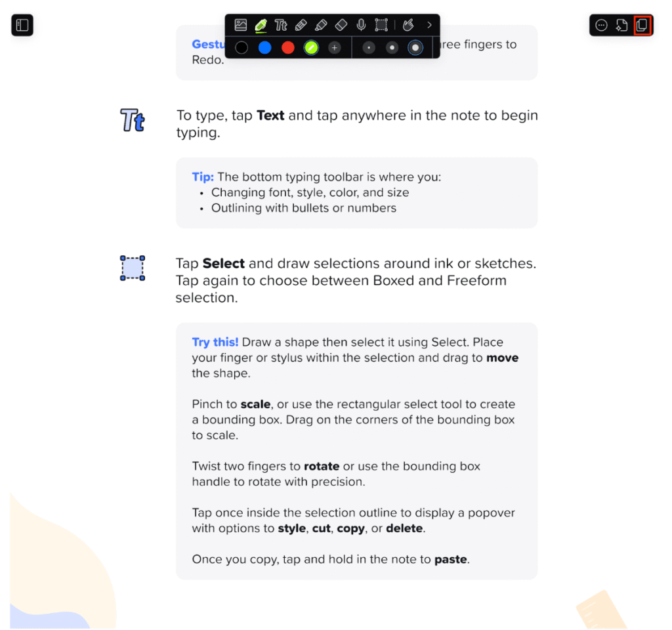Select the image insert tool

pos(240,25)
